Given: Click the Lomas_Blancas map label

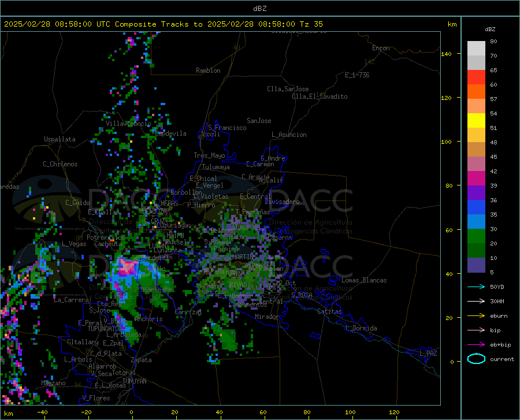Looking at the screenshot, I should 364,280.
